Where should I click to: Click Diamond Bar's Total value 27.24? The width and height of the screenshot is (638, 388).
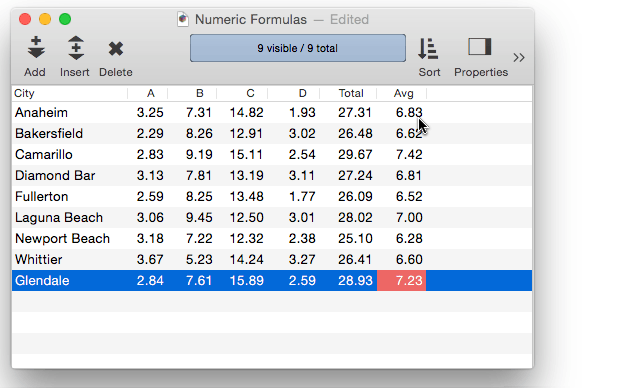(x=355, y=176)
